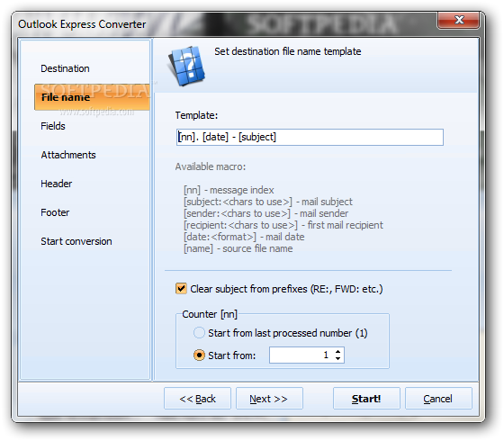
Task: Click the 'Template:' label
Action: (196, 115)
